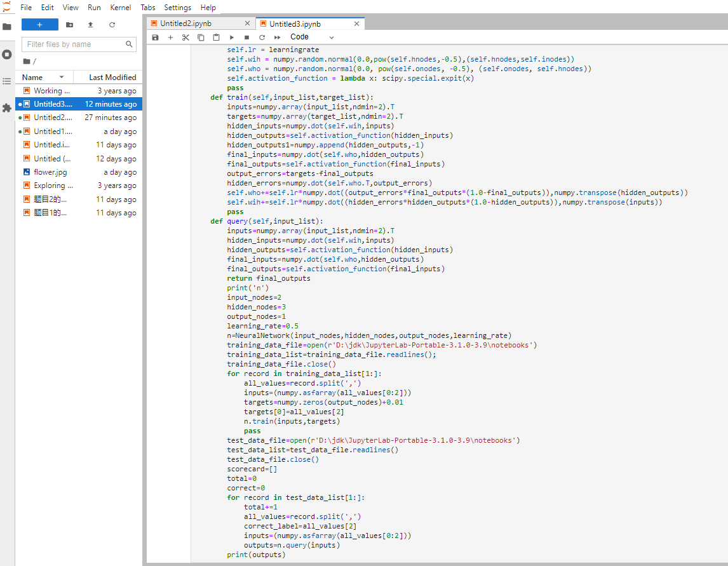This screenshot has height=566, width=728.
Task: Open flower.jpg in the file browser
Action: coord(50,172)
